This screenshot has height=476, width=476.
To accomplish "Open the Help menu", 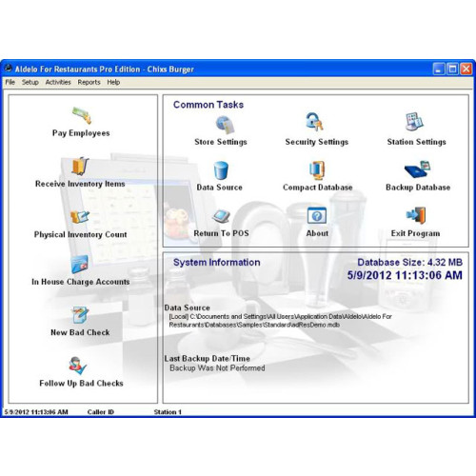I will point(113,82).
